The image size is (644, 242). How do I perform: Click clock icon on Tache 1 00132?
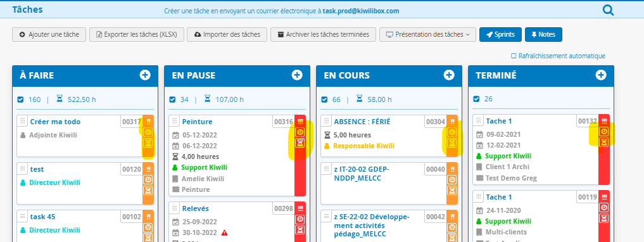pyautogui.click(x=604, y=132)
